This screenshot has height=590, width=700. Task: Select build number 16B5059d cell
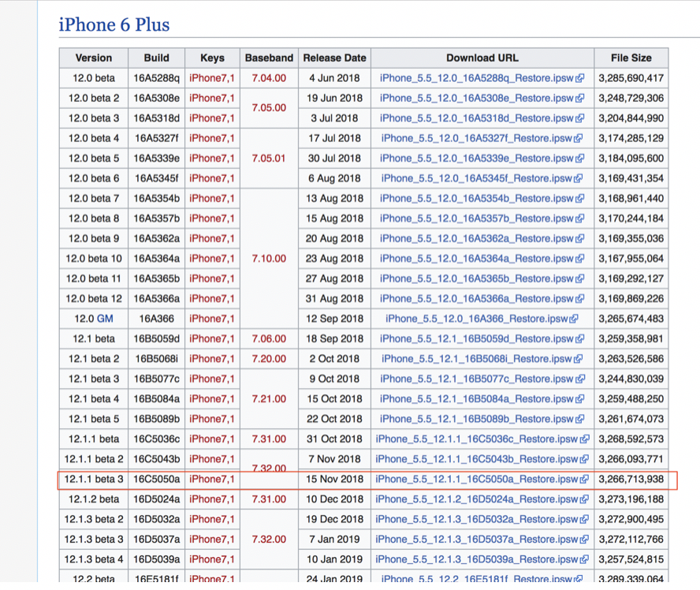pos(157,339)
